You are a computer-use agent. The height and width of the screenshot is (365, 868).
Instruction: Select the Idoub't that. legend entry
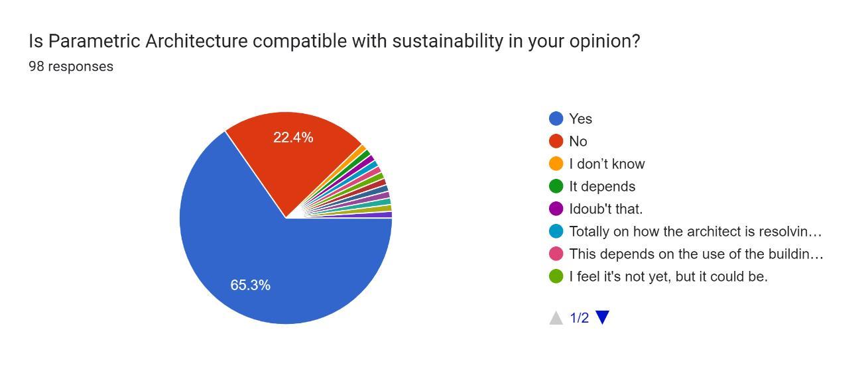pyautogui.click(x=605, y=209)
